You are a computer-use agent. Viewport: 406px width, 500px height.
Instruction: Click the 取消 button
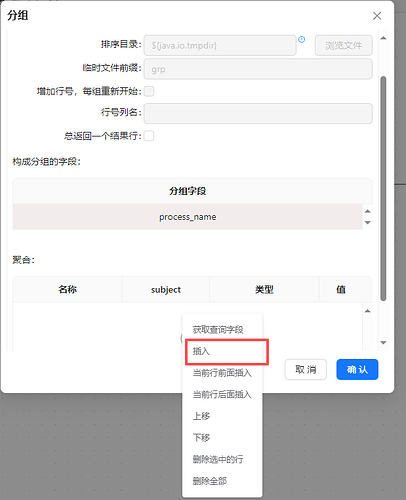pos(306,369)
